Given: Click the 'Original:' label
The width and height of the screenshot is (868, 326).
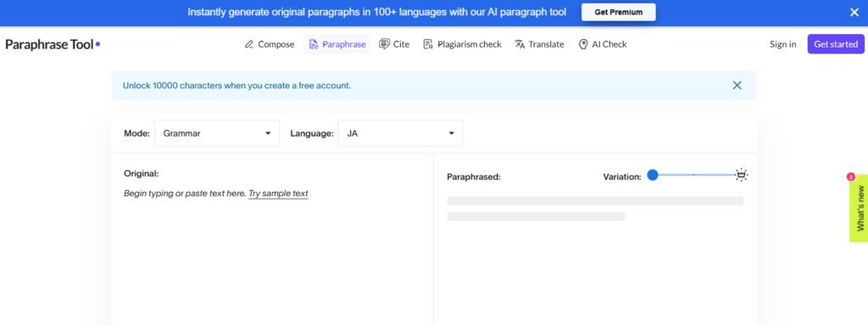Looking at the screenshot, I should (x=142, y=173).
